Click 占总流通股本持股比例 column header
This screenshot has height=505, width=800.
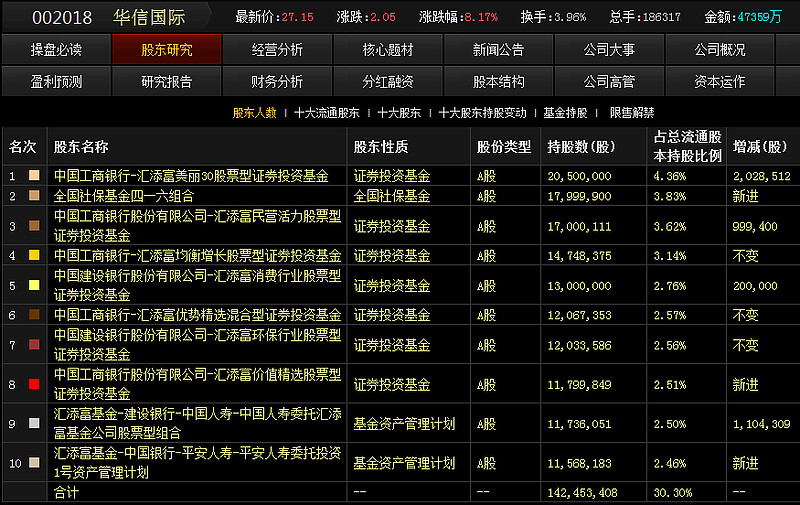[x=687, y=146]
